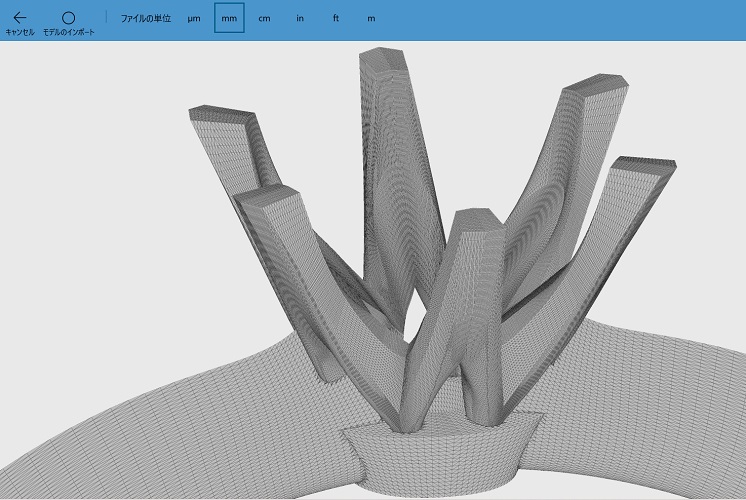Click the tallest center prong's top
This screenshot has height=500, width=746.
tap(381, 58)
